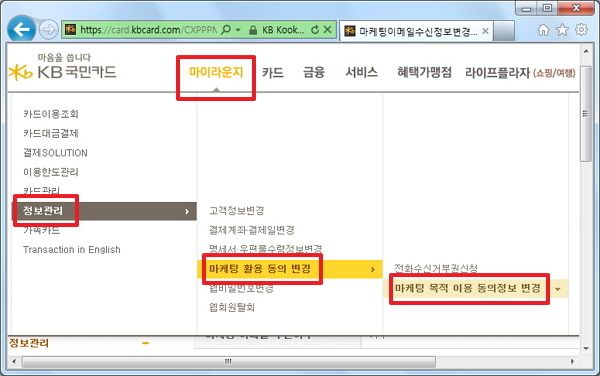Click the browser forward arrow button
The width and height of the screenshot is (600, 376).
coord(49,29)
